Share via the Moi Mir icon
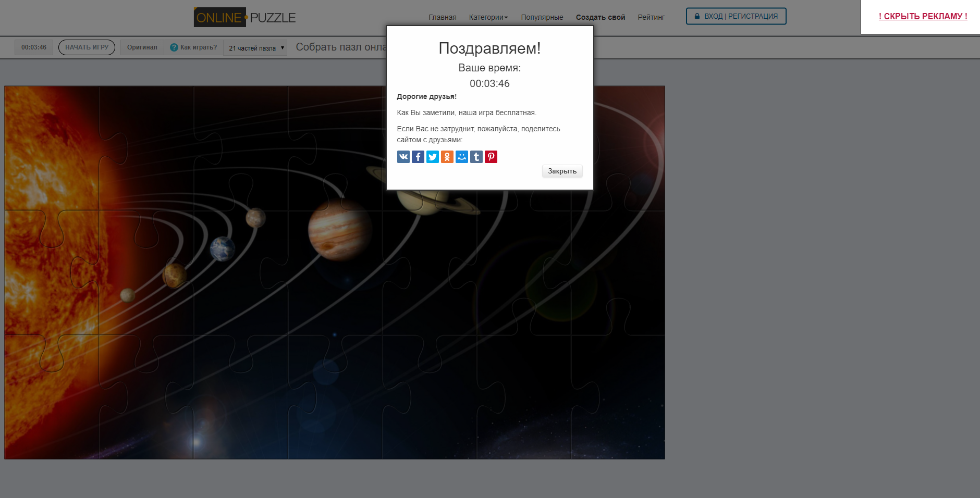The width and height of the screenshot is (980, 498). click(462, 157)
